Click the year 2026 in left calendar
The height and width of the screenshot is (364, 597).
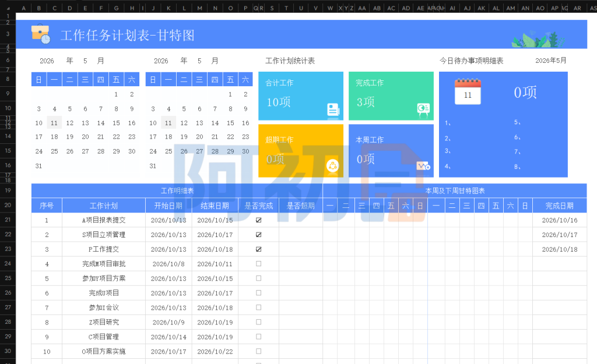point(47,61)
